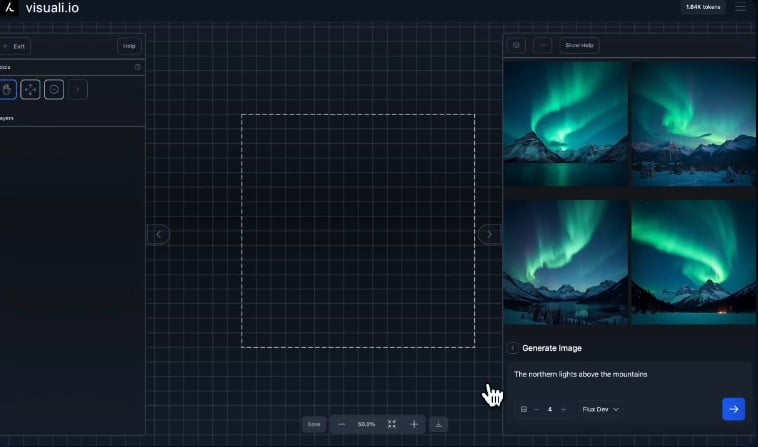Zoom out with the minus icon
This screenshot has width=758, height=447.
click(x=341, y=424)
